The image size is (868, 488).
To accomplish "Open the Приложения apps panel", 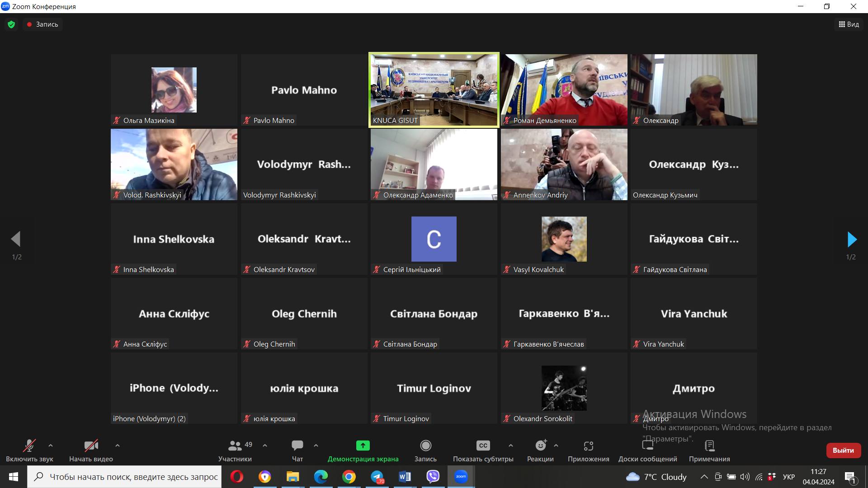I will click(x=588, y=451).
